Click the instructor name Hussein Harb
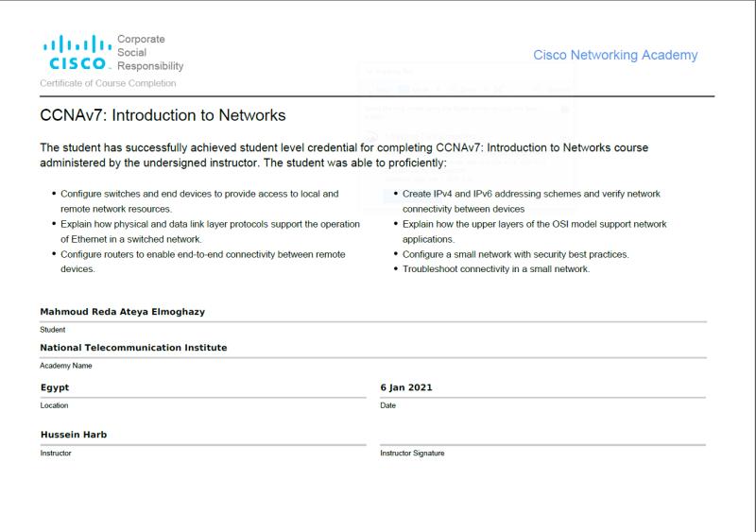Screen dimensions: 756x532 pos(74,435)
